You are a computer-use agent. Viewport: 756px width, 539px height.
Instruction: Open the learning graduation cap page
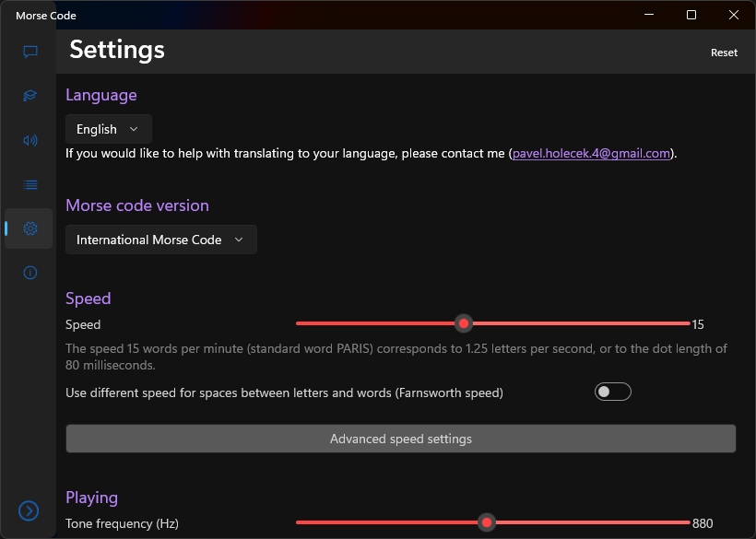(x=30, y=96)
